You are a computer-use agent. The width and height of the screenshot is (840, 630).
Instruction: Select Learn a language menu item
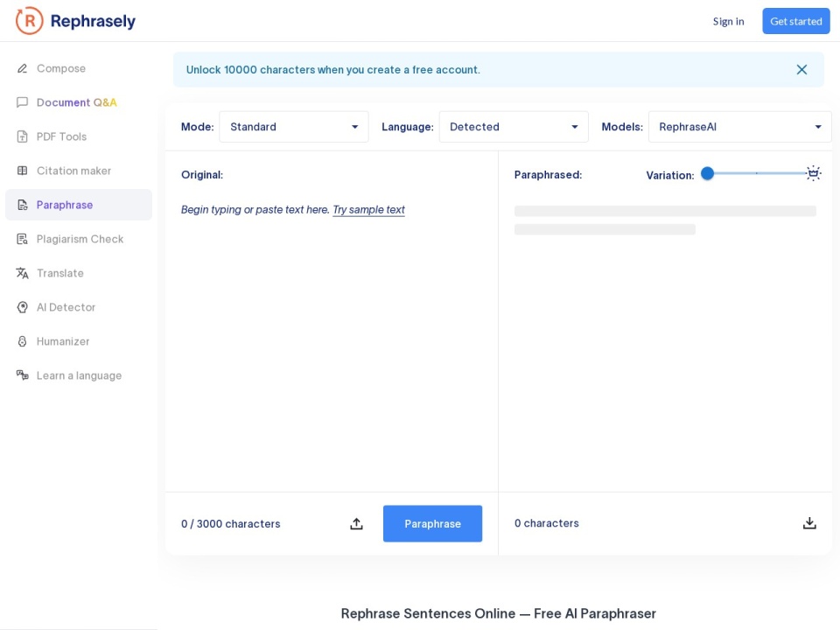click(79, 375)
